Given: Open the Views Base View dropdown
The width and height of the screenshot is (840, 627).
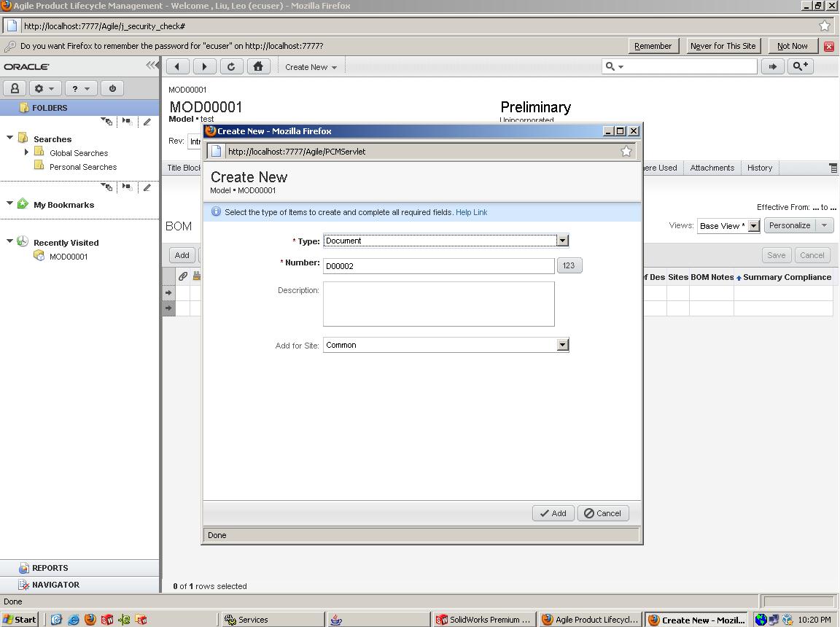Looking at the screenshot, I should tap(728, 226).
